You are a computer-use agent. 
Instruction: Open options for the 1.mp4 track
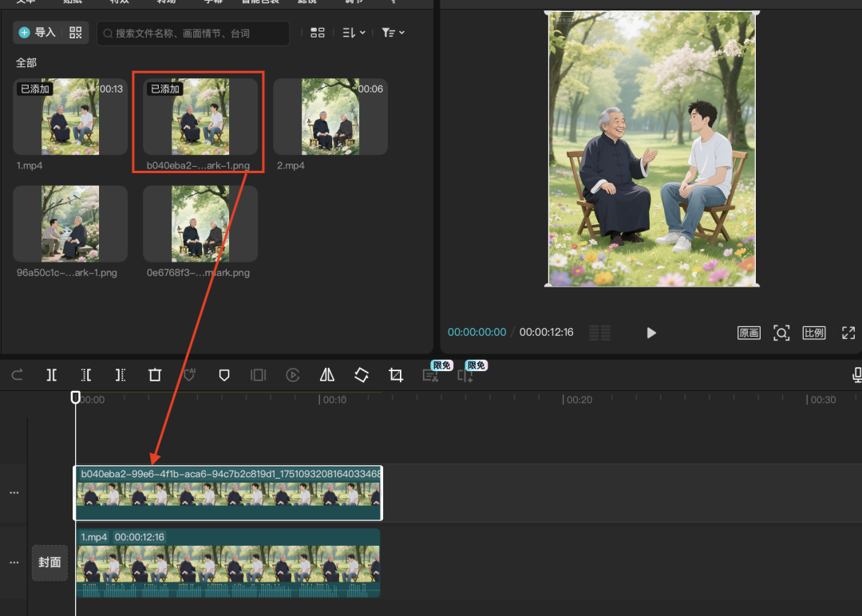coord(14,562)
